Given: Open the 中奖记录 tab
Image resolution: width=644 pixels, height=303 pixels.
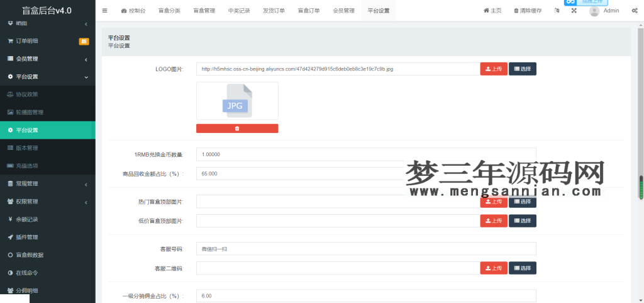Looking at the screenshot, I should pyautogui.click(x=239, y=11).
